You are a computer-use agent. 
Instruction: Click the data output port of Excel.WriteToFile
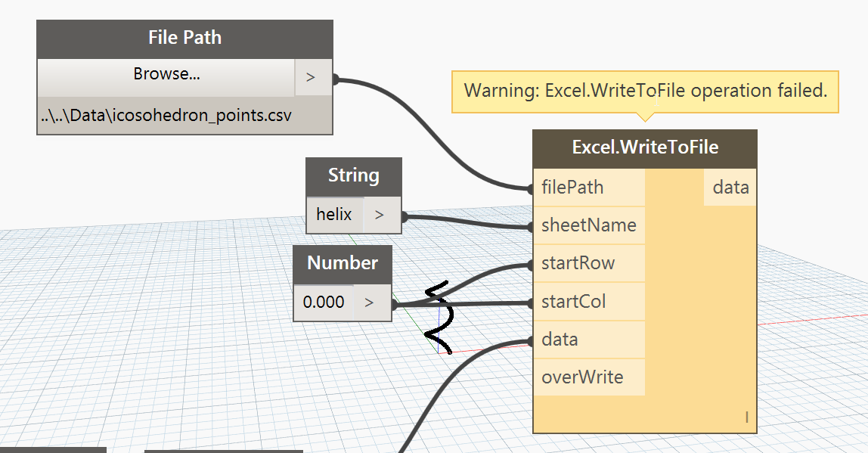pos(730,188)
